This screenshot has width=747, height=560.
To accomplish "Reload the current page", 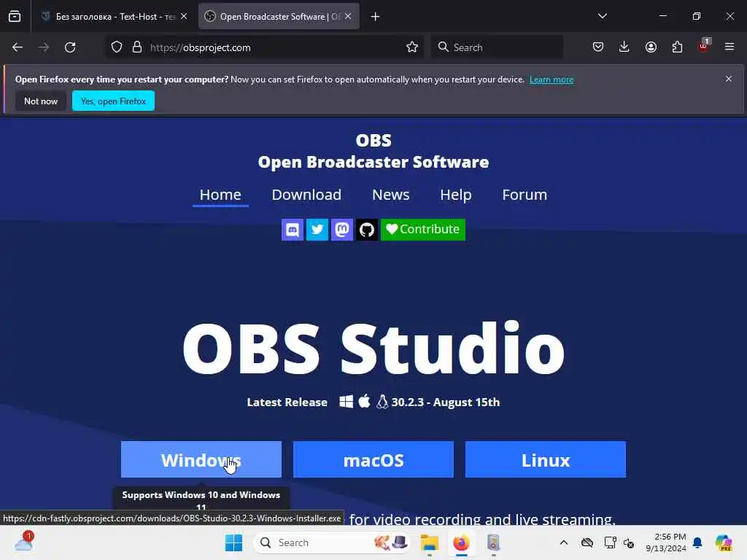I will pos(70,47).
